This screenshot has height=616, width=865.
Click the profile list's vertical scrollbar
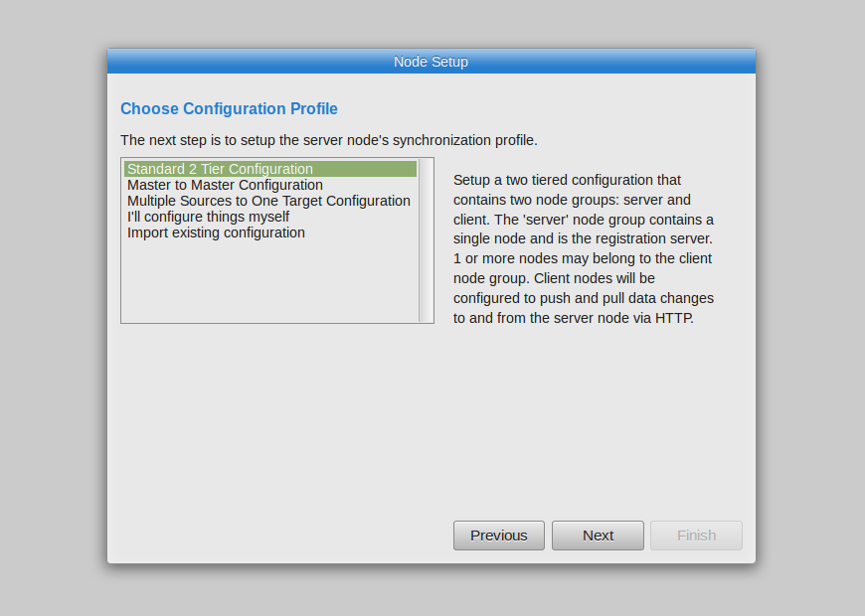(426, 240)
